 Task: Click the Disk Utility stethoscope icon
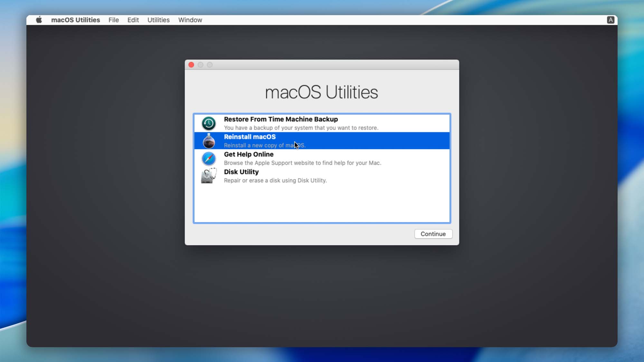pyautogui.click(x=209, y=176)
